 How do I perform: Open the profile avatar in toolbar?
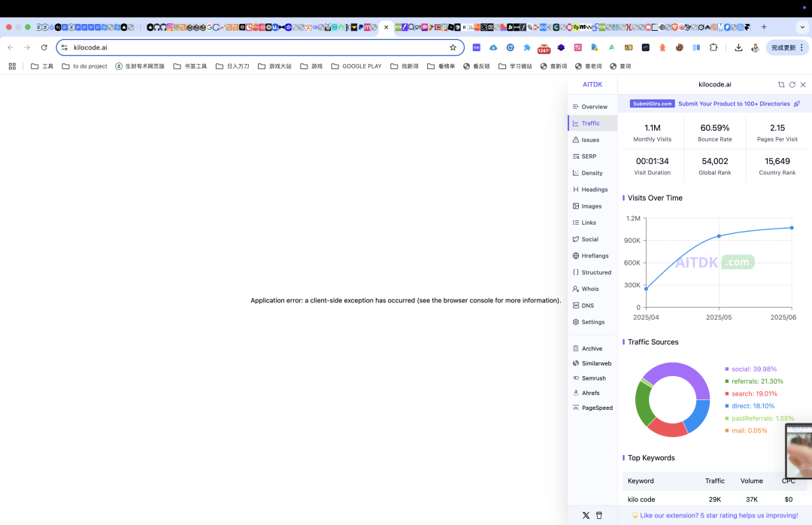coord(756,47)
